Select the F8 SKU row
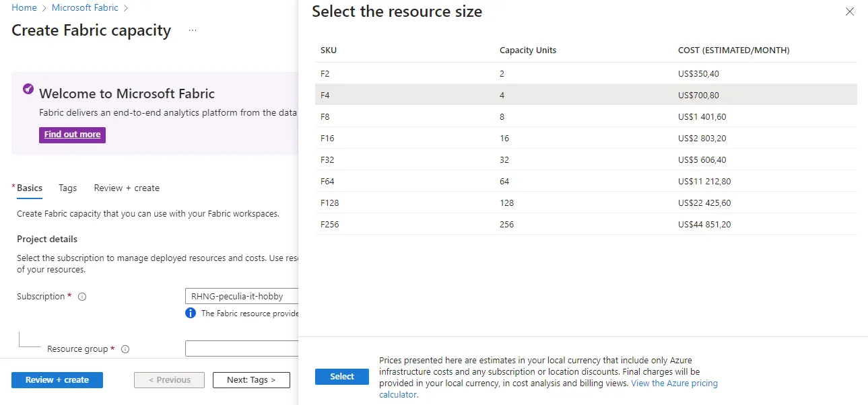 [x=586, y=116]
